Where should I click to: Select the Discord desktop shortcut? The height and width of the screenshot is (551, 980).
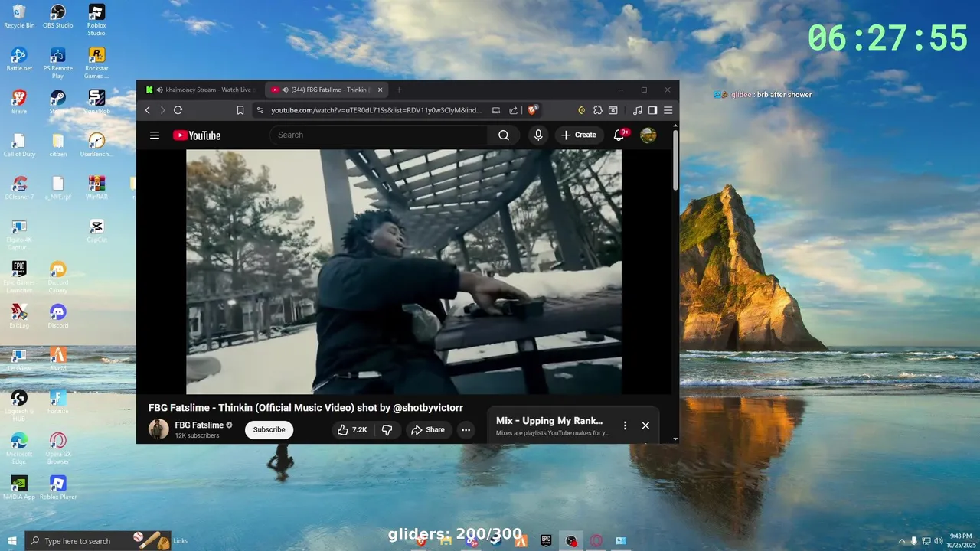58,316
